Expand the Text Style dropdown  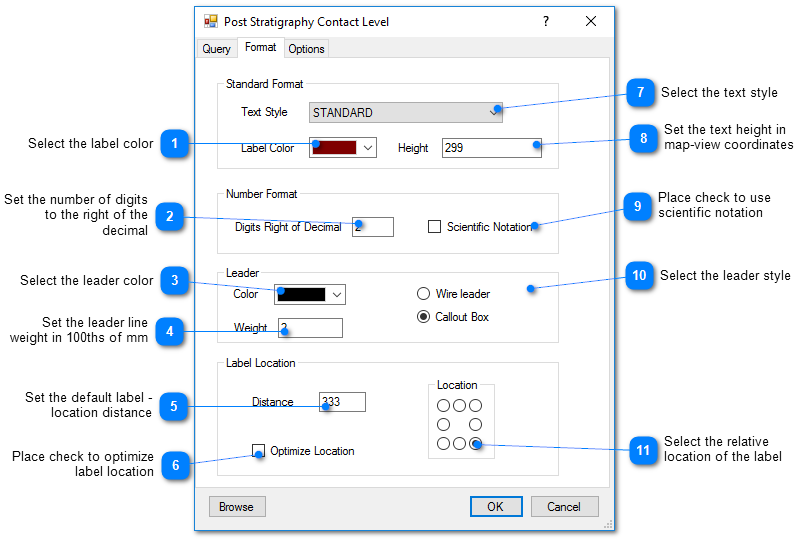(494, 113)
